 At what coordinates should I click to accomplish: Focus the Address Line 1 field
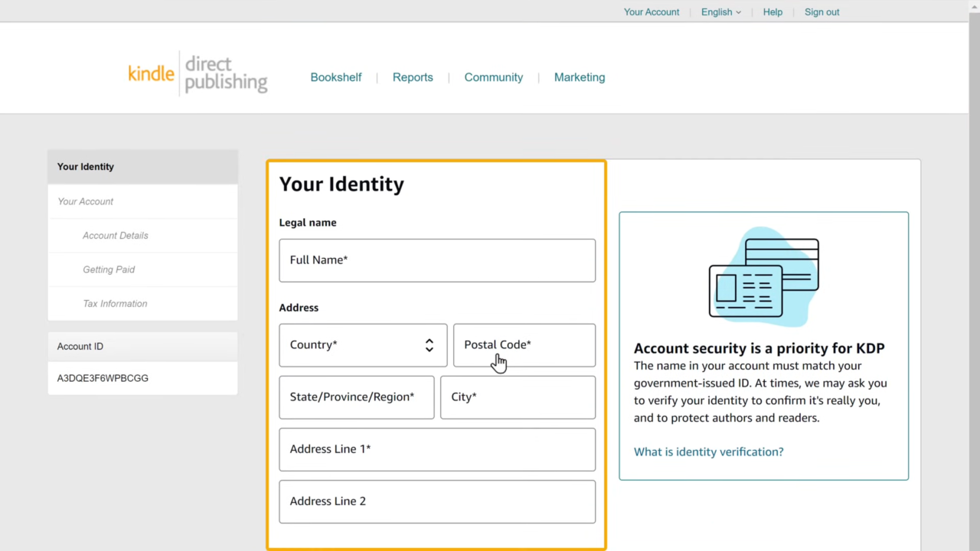click(437, 449)
